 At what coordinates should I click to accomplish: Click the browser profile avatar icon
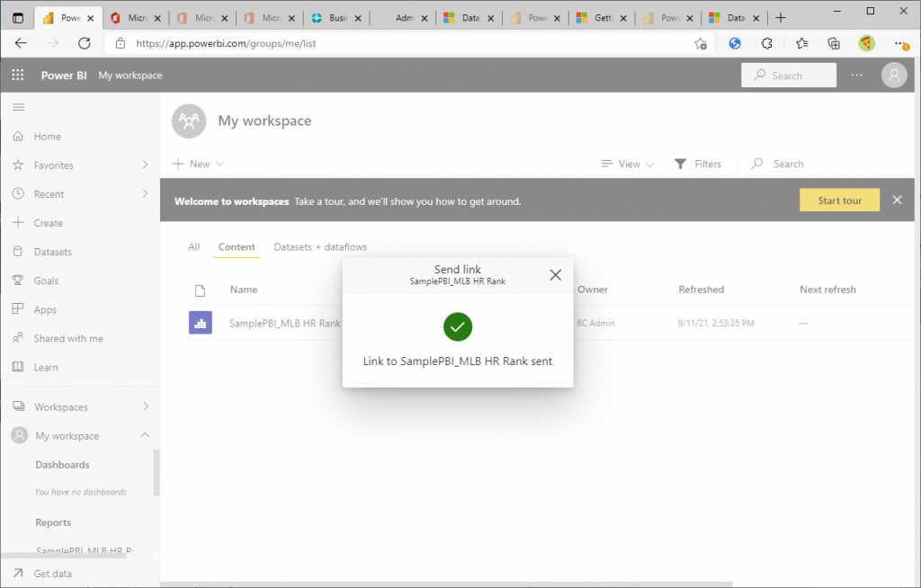pyautogui.click(x=866, y=43)
